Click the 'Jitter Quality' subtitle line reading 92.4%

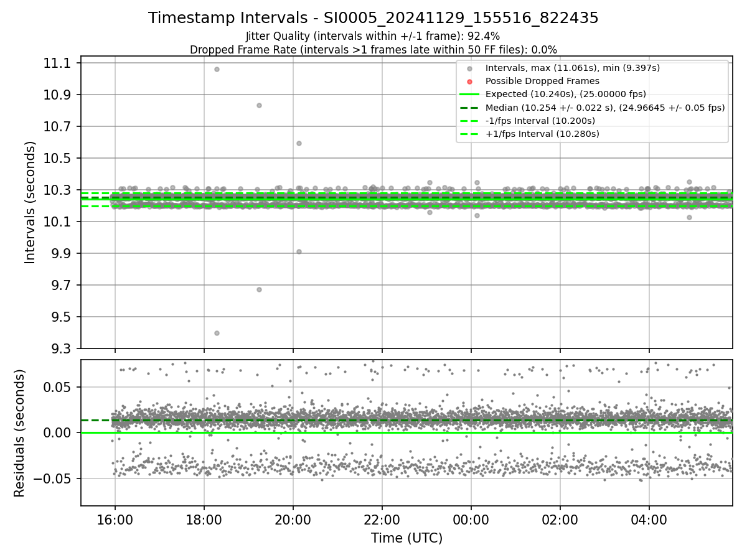click(x=374, y=37)
